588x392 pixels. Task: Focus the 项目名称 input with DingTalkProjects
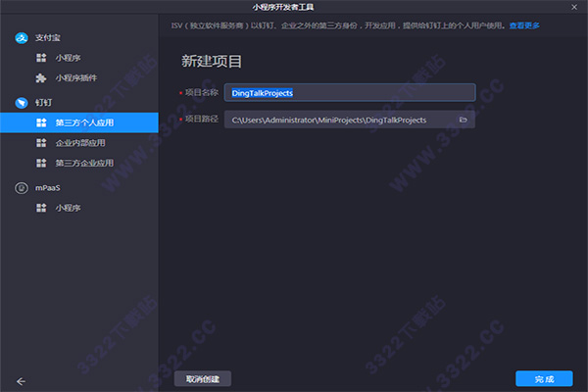(x=350, y=93)
